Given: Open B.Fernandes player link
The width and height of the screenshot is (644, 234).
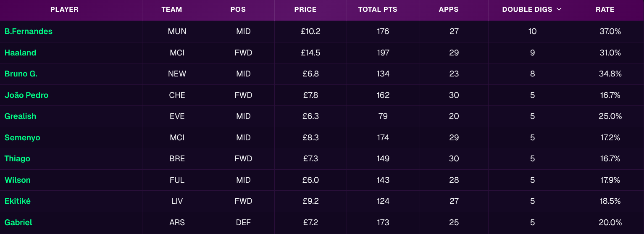Looking at the screenshot, I should point(29,32).
